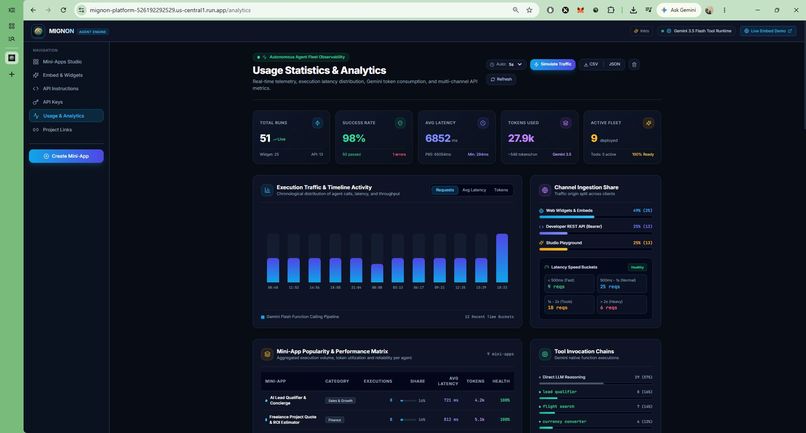Click the Finance category tag
The image size is (806, 433).
pyautogui.click(x=335, y=420)
